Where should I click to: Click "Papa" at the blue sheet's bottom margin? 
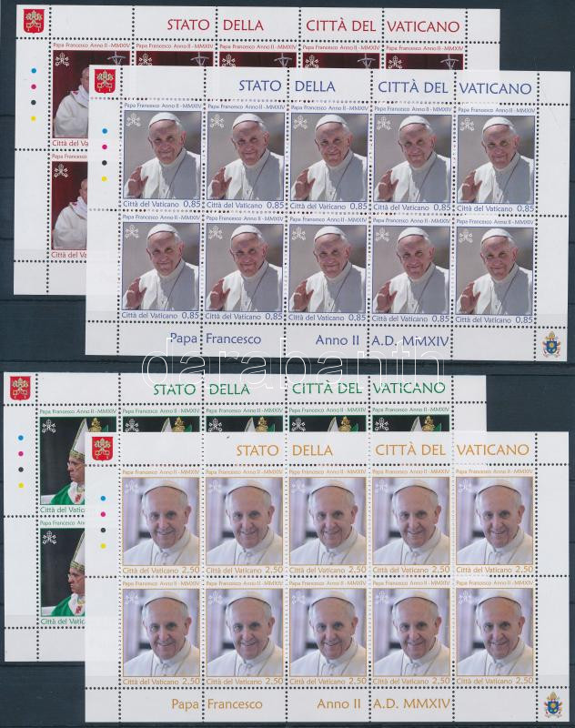click(x=183, y=338)
